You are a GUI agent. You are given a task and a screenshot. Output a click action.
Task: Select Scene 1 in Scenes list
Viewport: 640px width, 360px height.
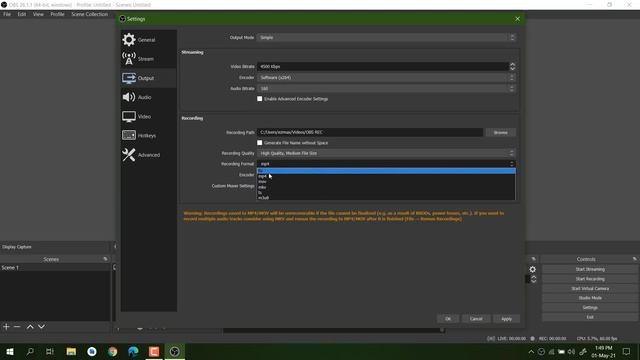pos(55,268)
